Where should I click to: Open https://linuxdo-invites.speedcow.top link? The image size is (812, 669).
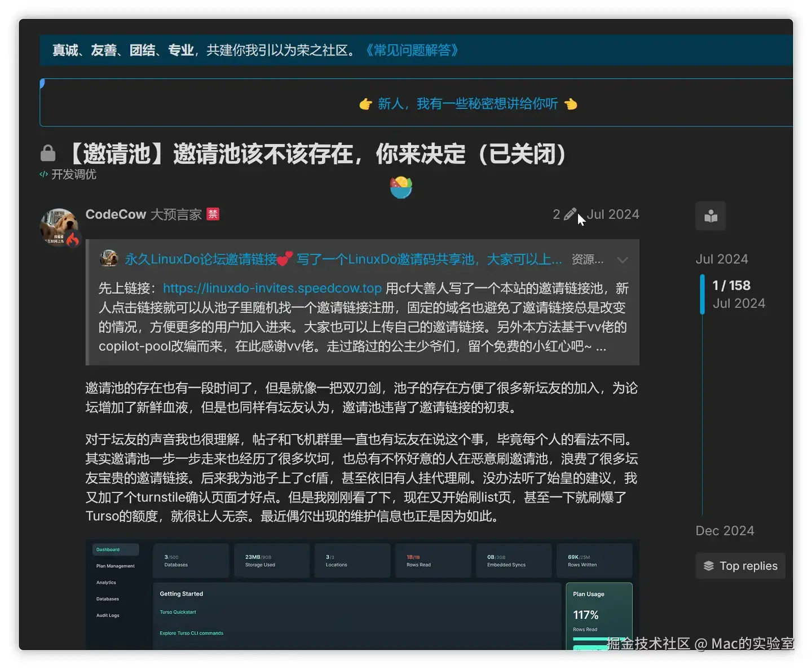(272, 288)
